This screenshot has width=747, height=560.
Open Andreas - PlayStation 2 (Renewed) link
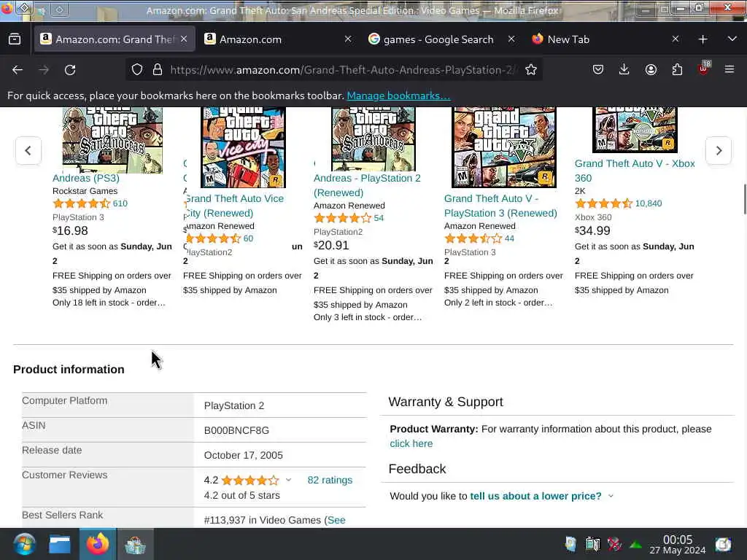coord(367,185)
